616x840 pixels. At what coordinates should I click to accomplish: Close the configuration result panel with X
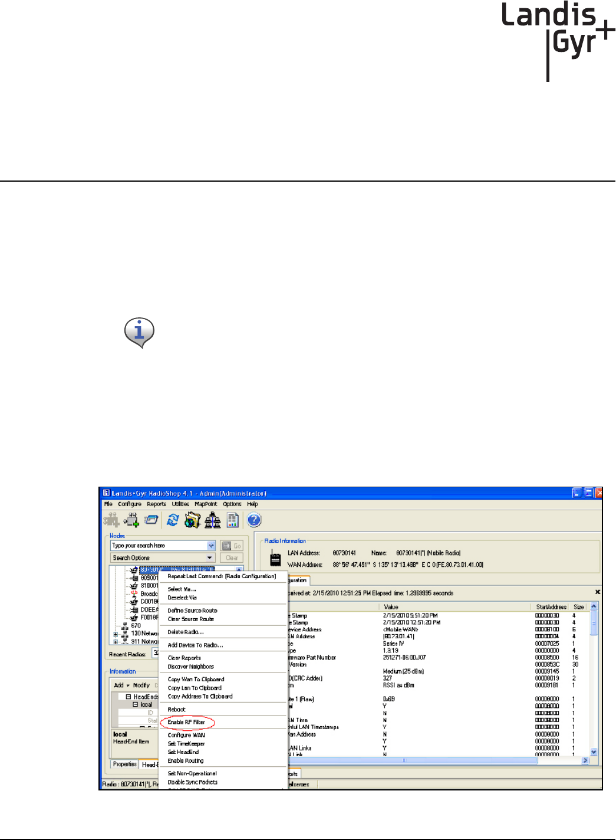pyautogui.click(x=597, y=592)
